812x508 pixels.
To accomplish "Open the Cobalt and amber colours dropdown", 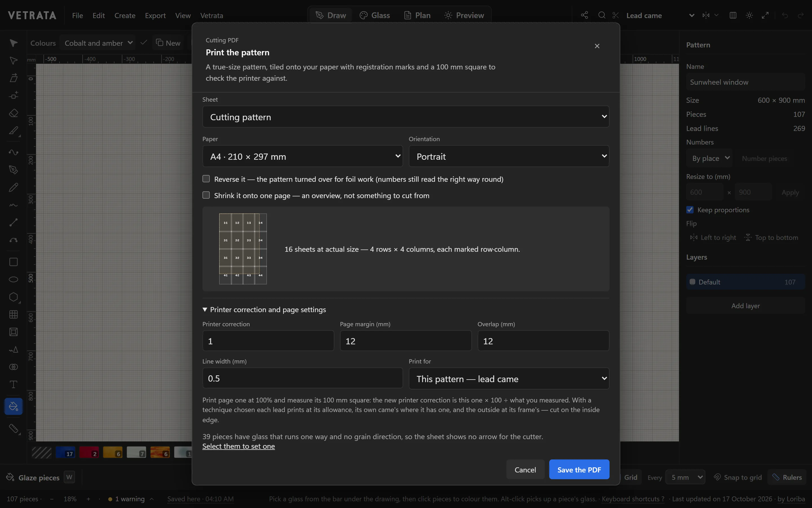I will pos(98,43).
